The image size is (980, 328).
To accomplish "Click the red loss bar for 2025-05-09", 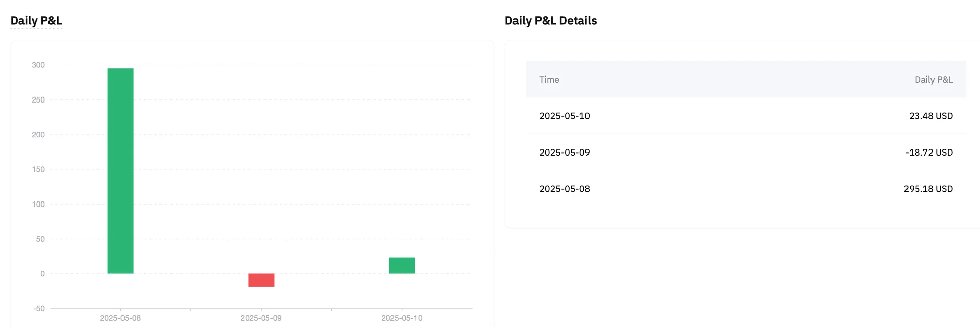I will point(261,280).
